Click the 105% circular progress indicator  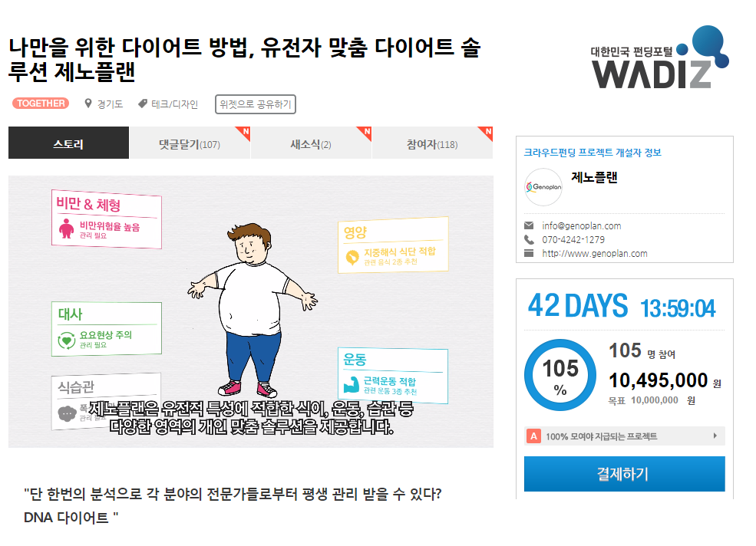click(560, 375)
